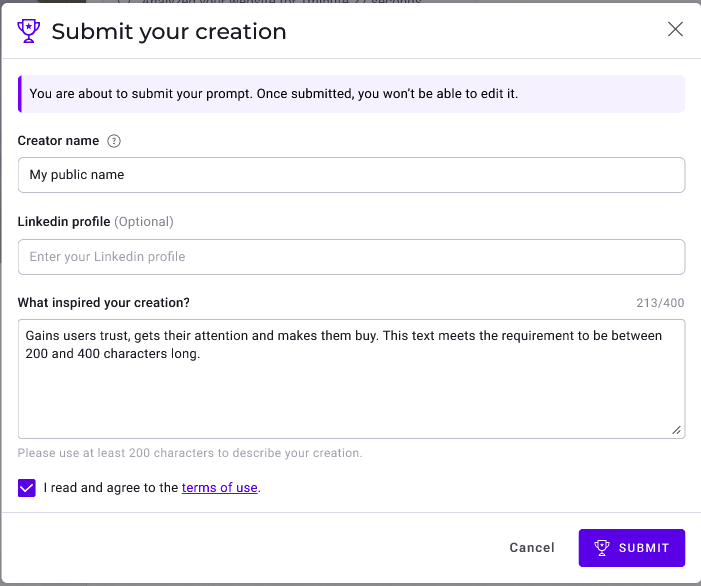
Task: Click the purple notice banner about submitting
Action: [351, 94]
